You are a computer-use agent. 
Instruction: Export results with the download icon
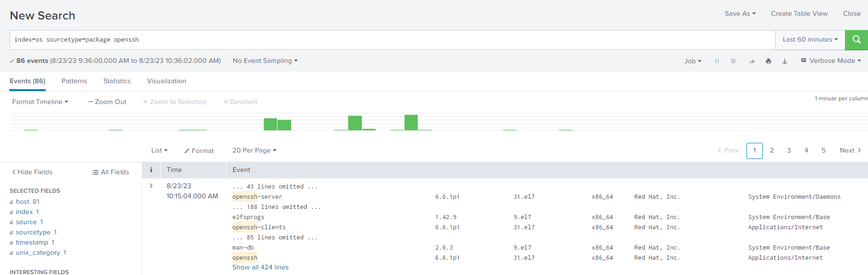[784, 61]
